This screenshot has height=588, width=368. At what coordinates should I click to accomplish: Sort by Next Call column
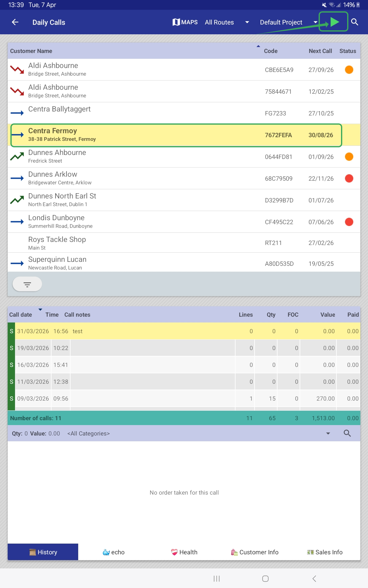(320, 51)
